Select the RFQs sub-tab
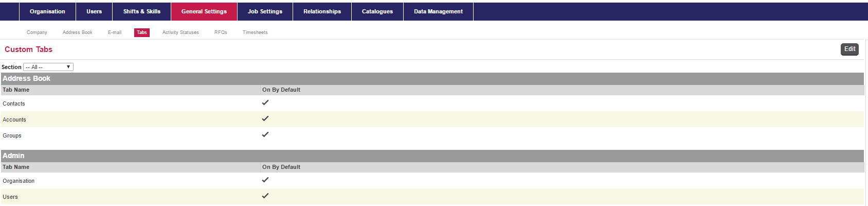The width and height of the screenshot is (868, 206). point(221,32)
